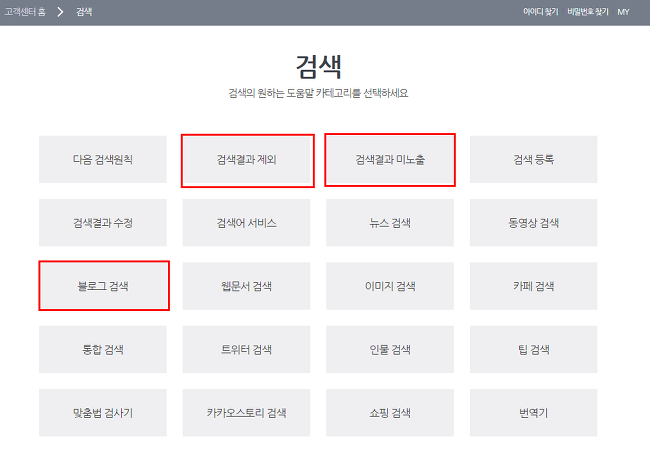Select the 다음 검색원칙 category

click(103, 160)
